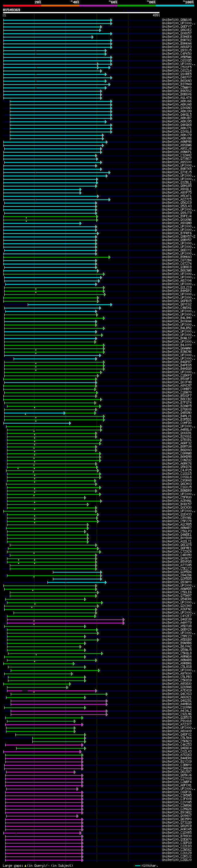
Task: Open hit UniRef100_C6HHW8
Action: point(177,453)
